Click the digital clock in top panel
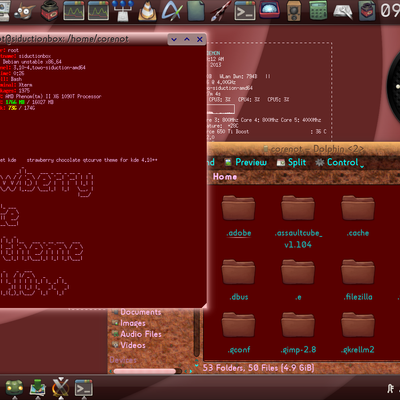Screen dimensions: 400x400 390,11
